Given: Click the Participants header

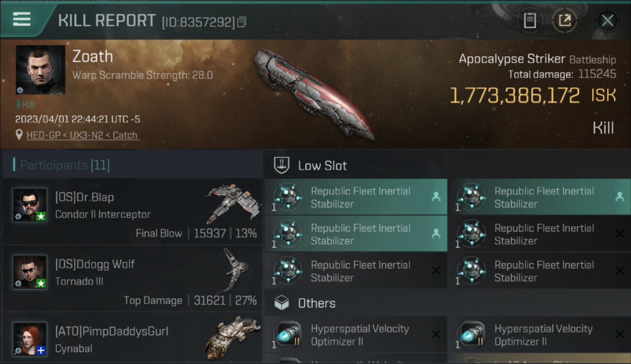Looking at the screenshot, I should pos(62,165).
